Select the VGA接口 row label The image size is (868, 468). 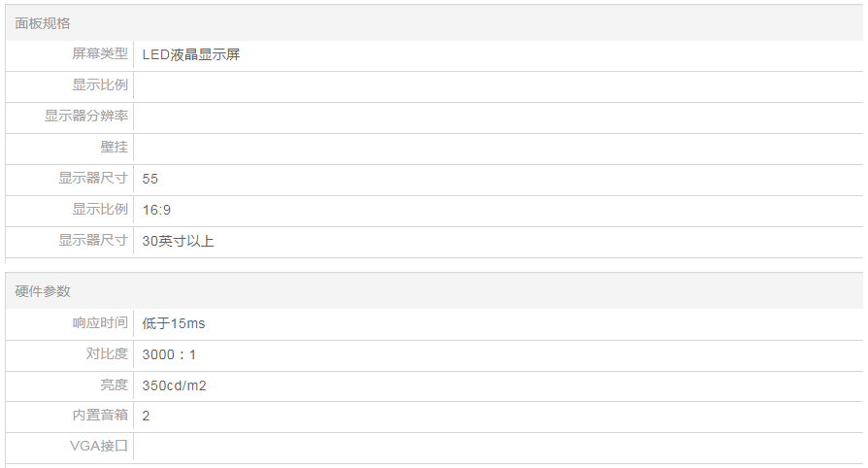pyautogui.click(x=100, y=447)
